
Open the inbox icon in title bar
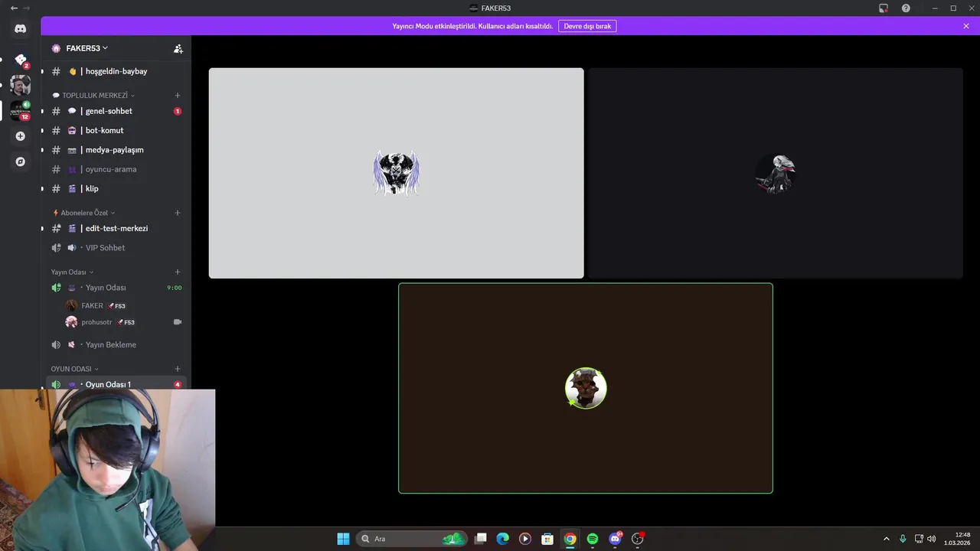click(884, 8)
